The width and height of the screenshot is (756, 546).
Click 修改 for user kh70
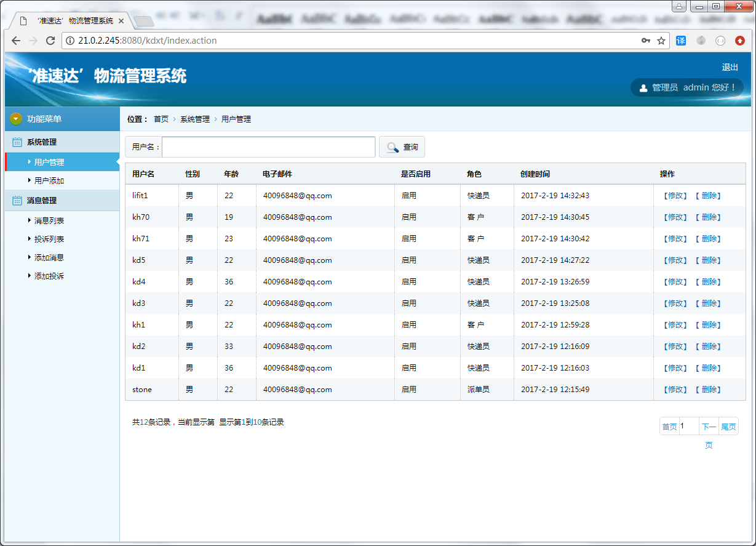click(x=675, y=217)
